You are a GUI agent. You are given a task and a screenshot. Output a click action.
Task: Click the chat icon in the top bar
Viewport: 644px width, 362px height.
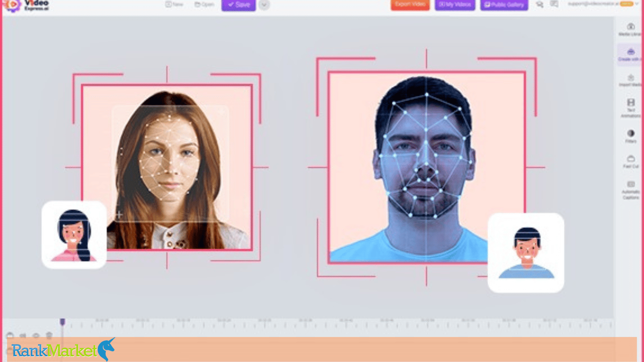click(x=540, y=4)
